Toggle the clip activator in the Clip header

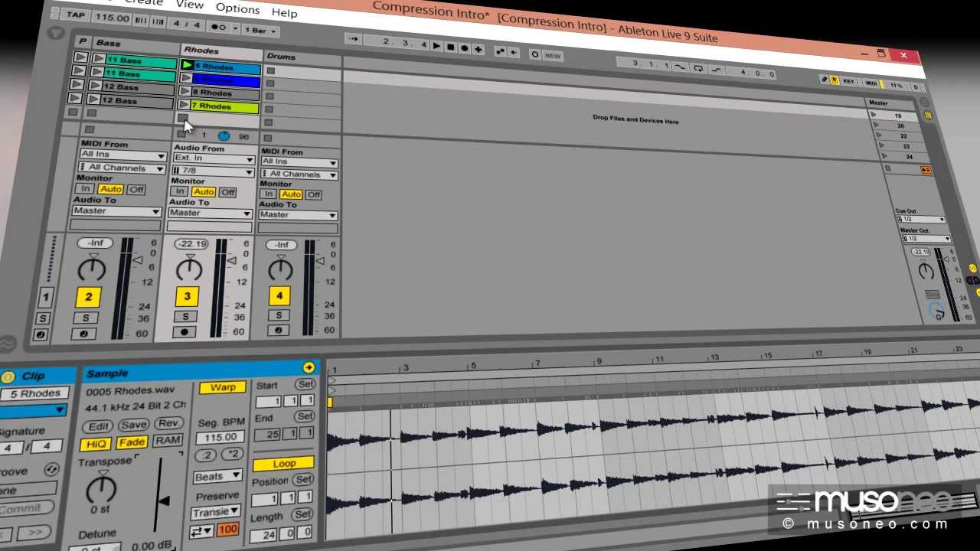[8, 376]
